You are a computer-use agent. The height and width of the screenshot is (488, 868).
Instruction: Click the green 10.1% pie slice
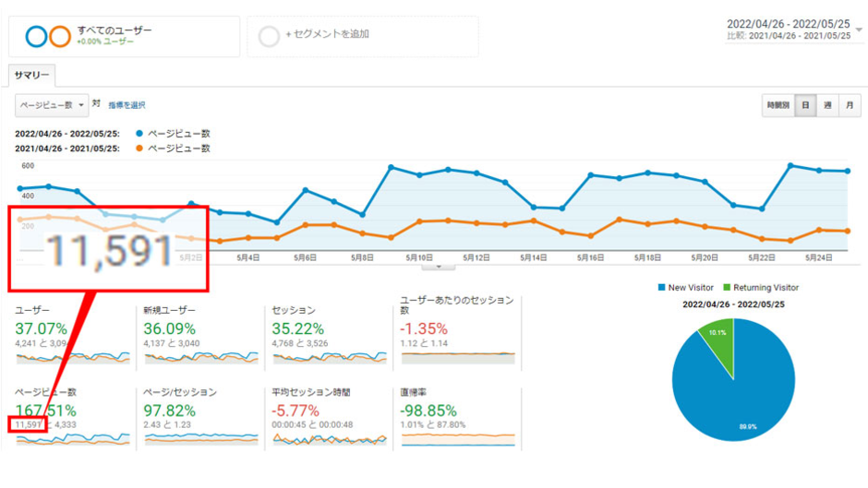[721, 342]
